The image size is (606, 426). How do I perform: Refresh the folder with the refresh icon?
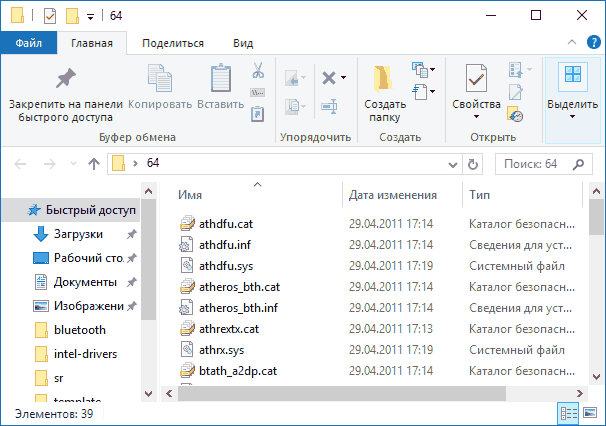coord(473,164)
